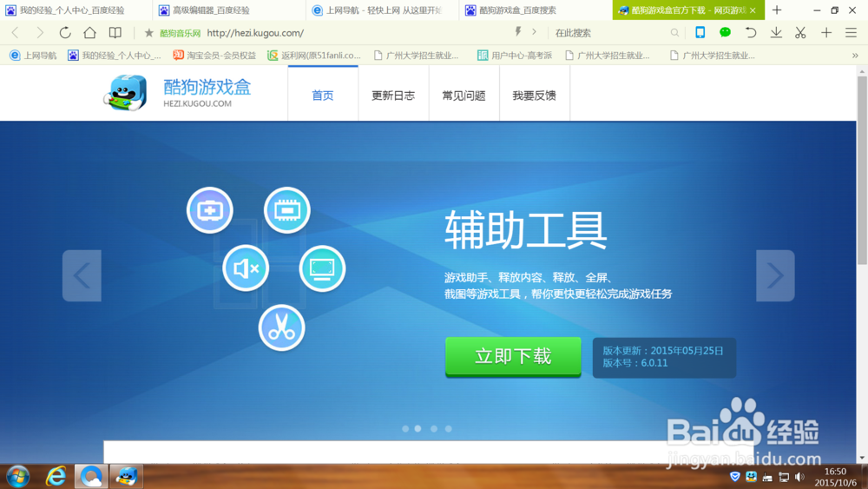
Task: Reload the page with refresh icon
Action: click(65, 33)
